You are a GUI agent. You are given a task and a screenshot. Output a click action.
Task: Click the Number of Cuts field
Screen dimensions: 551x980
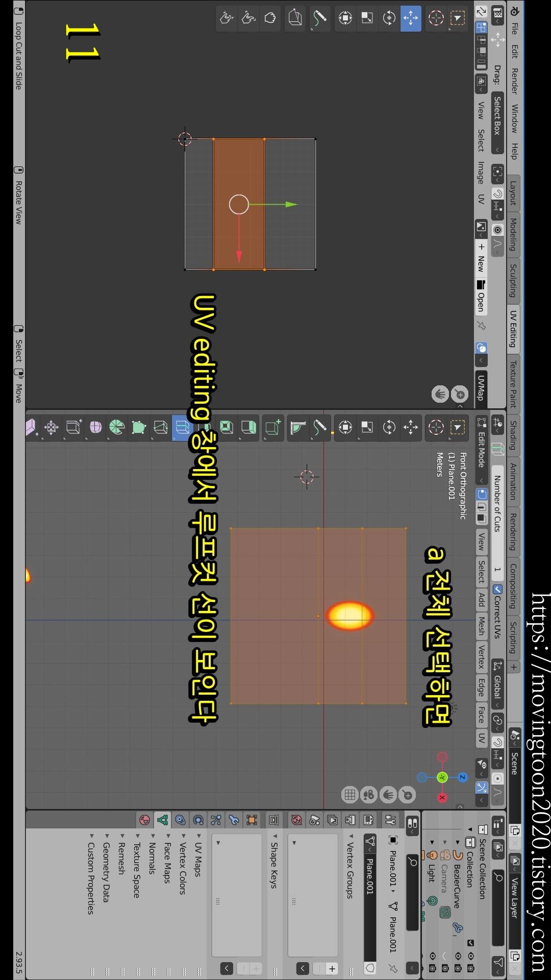497,523
